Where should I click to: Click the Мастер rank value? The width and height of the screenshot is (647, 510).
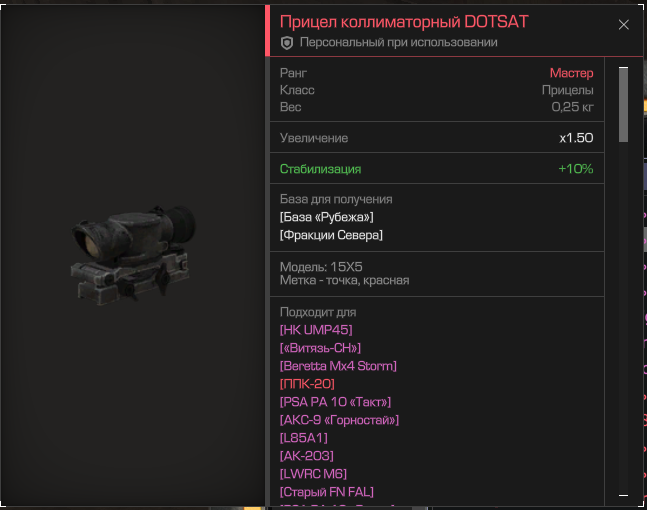pos(571,73)
